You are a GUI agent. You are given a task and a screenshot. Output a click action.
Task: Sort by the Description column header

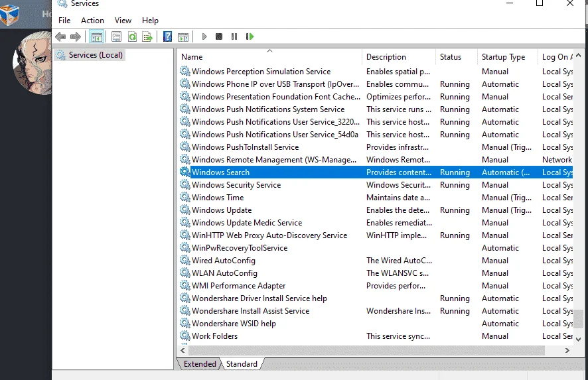399,57
